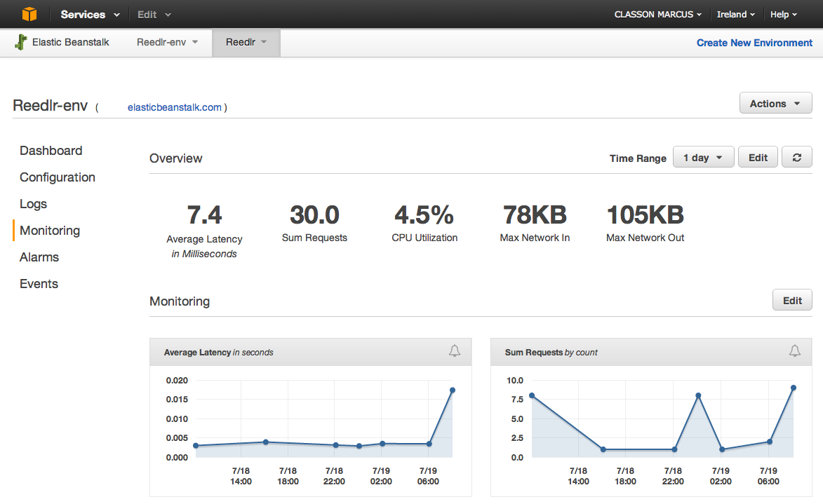Go to Dashboard in the sidebar

(51, 151)
